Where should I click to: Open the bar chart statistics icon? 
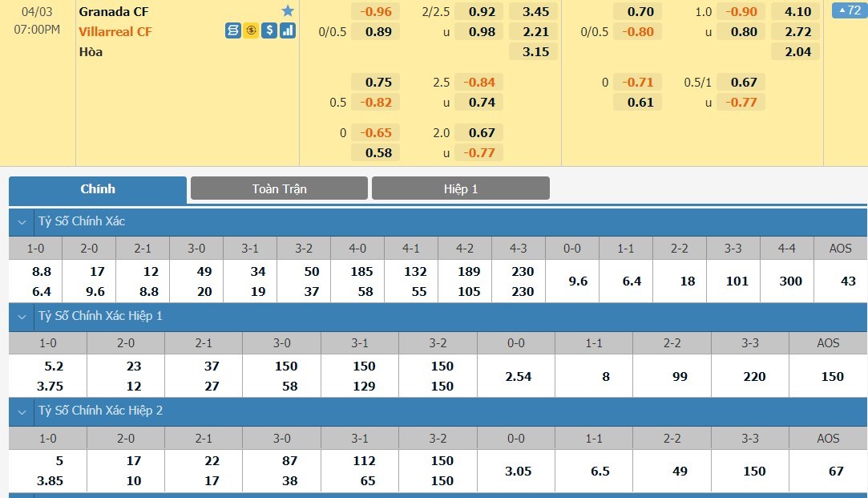pos(288,31)
